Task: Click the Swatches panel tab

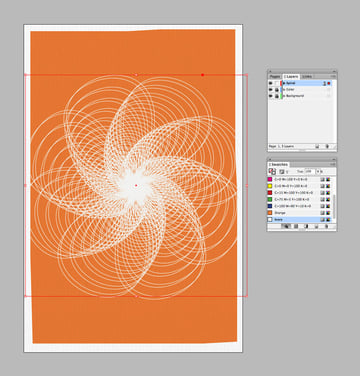Action: [279, 165]
